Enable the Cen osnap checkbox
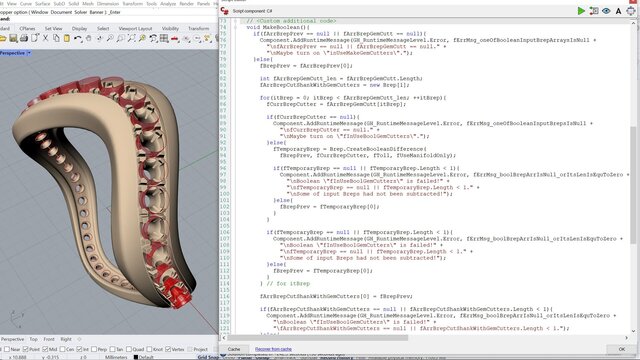The height and width of the screenshot is (360, 640). pyautogui.click(x=62, y=349)
